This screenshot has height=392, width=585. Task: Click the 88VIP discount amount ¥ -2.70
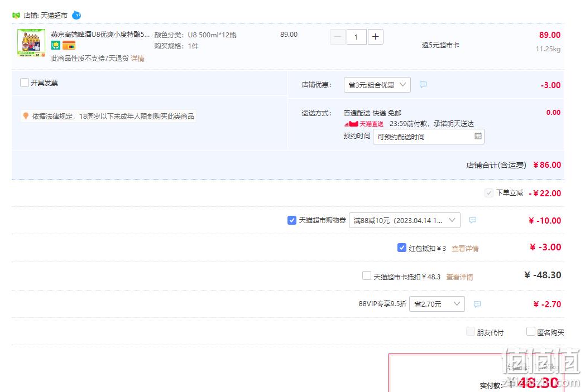[547, 304]
